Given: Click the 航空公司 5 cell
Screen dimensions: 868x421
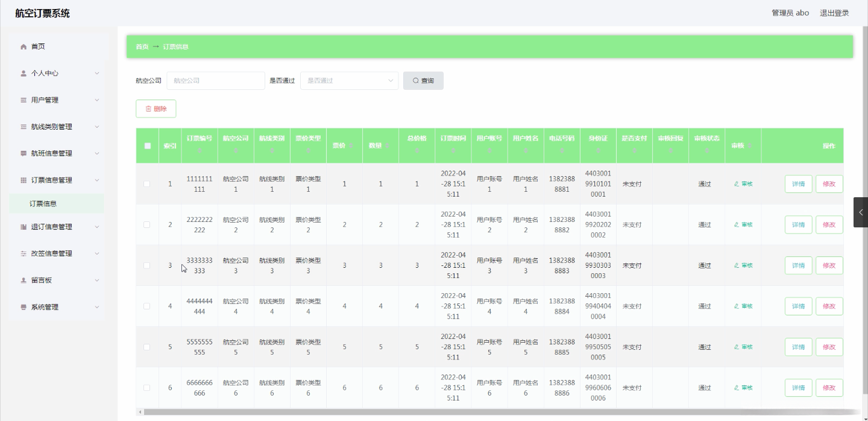Looking at the screenshot, I should click(236, 347).
